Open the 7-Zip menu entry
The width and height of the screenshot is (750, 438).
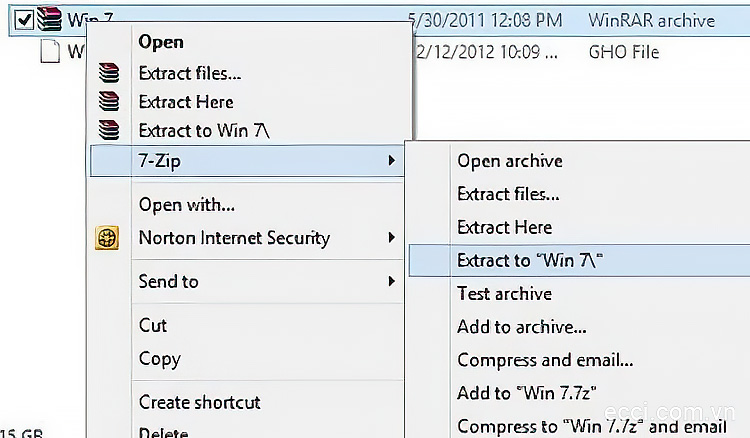(x=247, y=161)
